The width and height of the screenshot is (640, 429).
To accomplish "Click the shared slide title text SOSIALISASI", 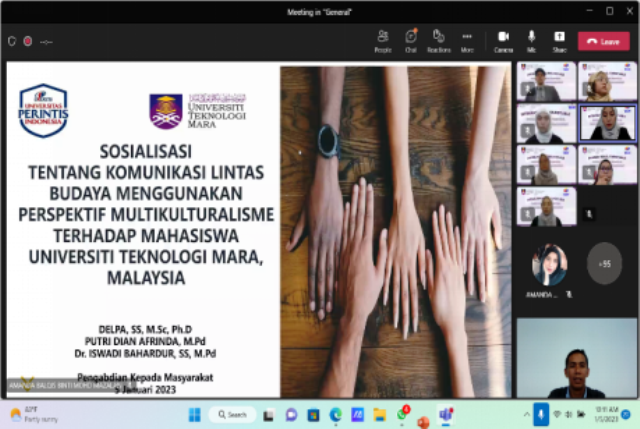I will point(146,152).
